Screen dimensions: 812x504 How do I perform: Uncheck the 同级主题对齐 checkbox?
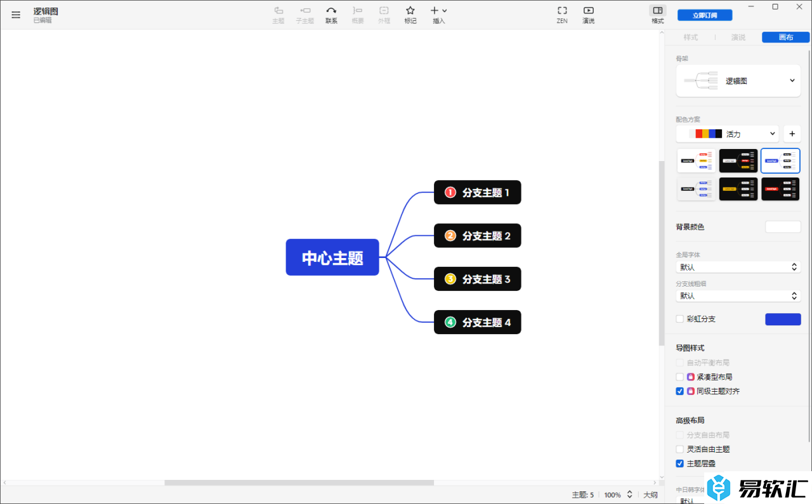[680, 391]
